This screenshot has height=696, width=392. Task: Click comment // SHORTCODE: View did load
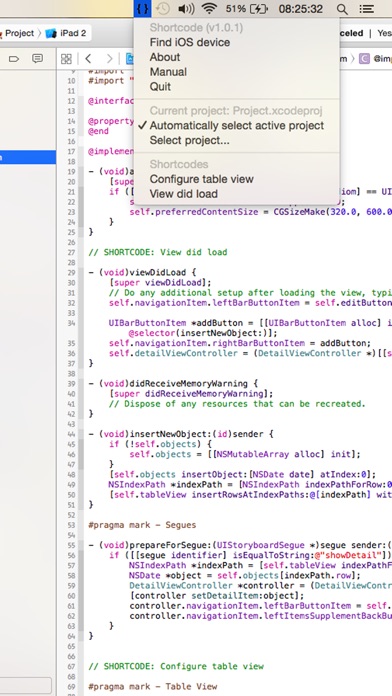158,252
